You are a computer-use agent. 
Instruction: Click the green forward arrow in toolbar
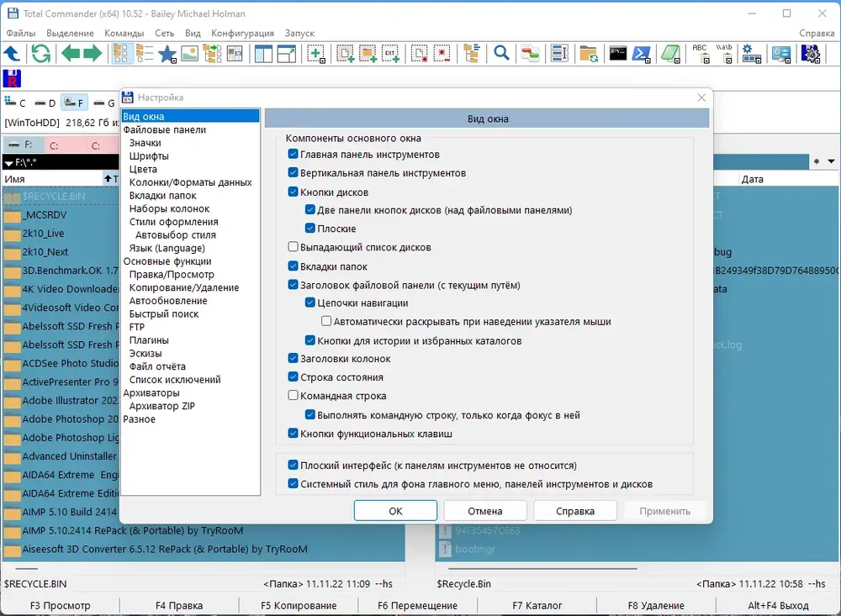point(93,54)
